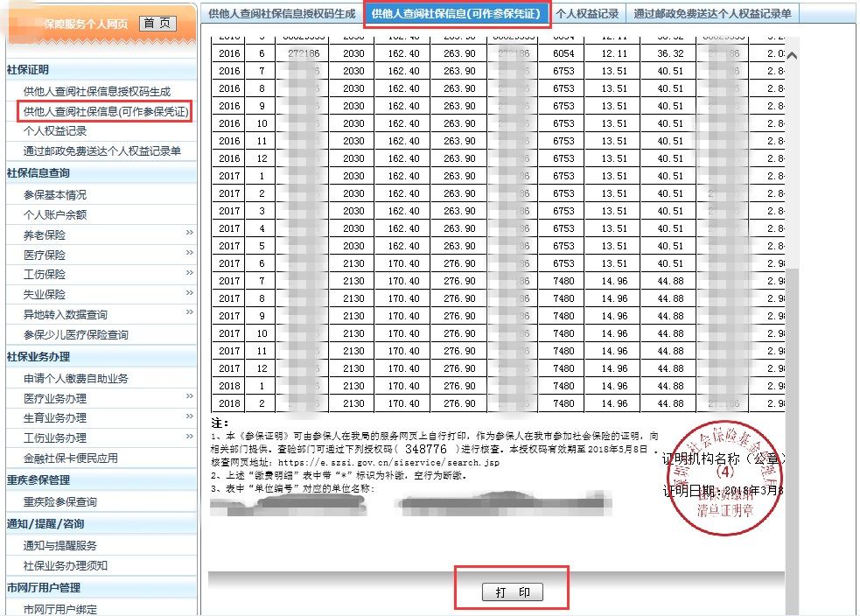Select the 个人权益记录 tab

[586, 14]
